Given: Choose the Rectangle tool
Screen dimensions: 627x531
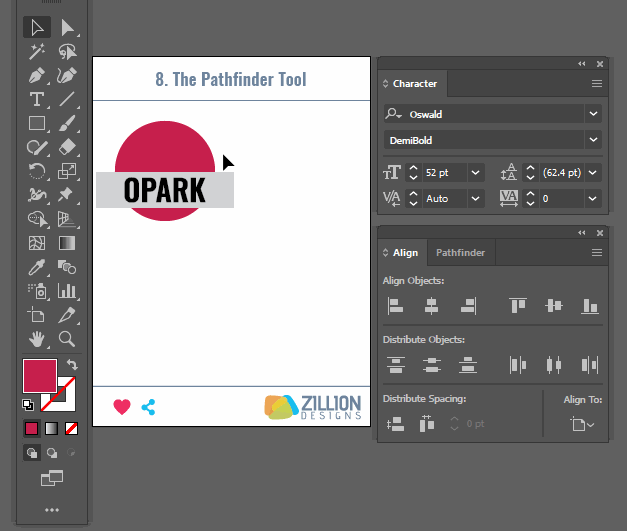Looking at the screenshot, I should tap(37, 124).
